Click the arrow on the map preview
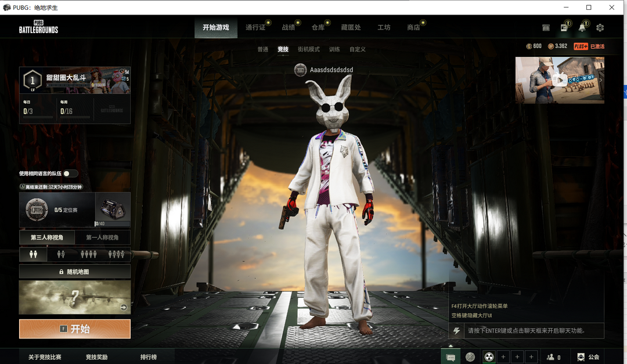 pyautogui.click(x=124, y=308)
